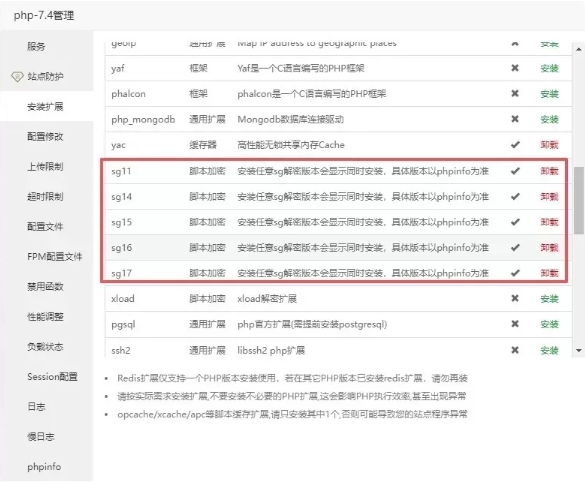Click the 缓存器 type cell for yac
Image resolution: width=585 pixels, height=489 pixels.
[203, 145]
